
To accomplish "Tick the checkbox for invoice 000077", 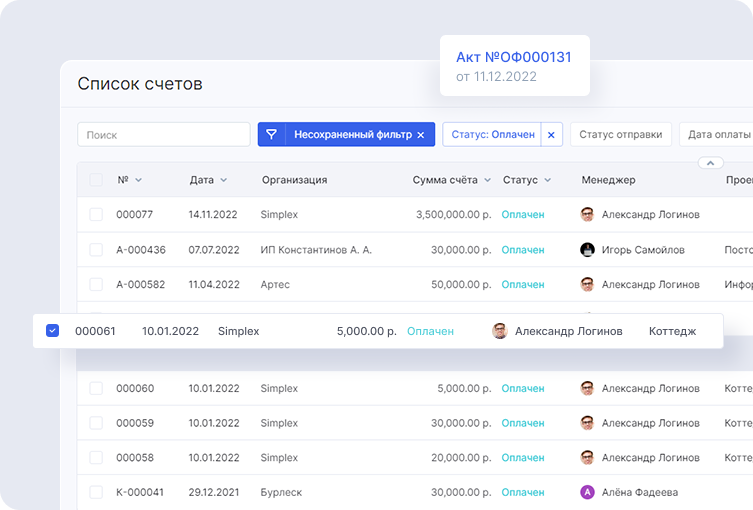I will pyautogui.click(x=96, y=215).
